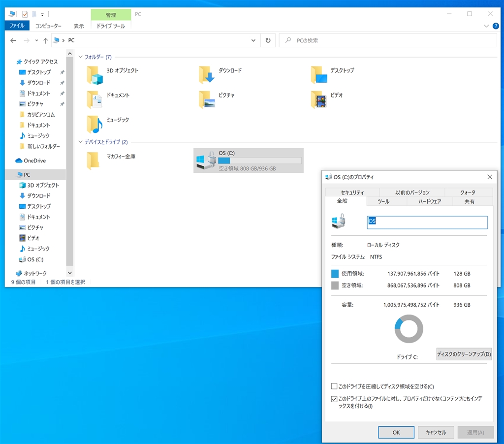This screenshot has width=504, height=444.
Task: Open the ビデオ folder in main pane
Action: click(319, 99)
